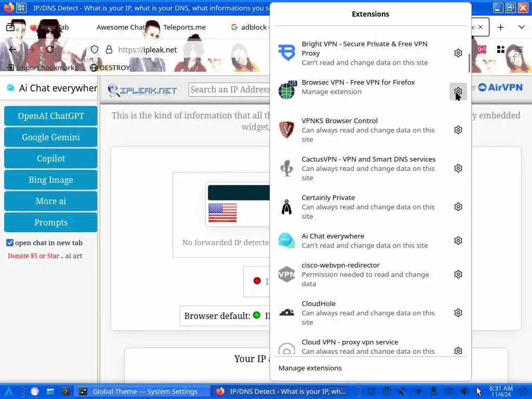Toggle 'open chat in new tab' checkbox
Screen dimensions: 532x399
(x=10, y=243)
